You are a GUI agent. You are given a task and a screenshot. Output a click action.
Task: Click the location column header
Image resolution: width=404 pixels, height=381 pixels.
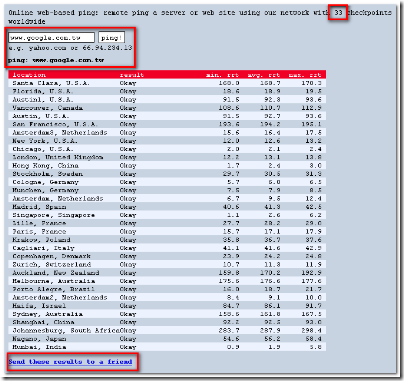[29, 75]
